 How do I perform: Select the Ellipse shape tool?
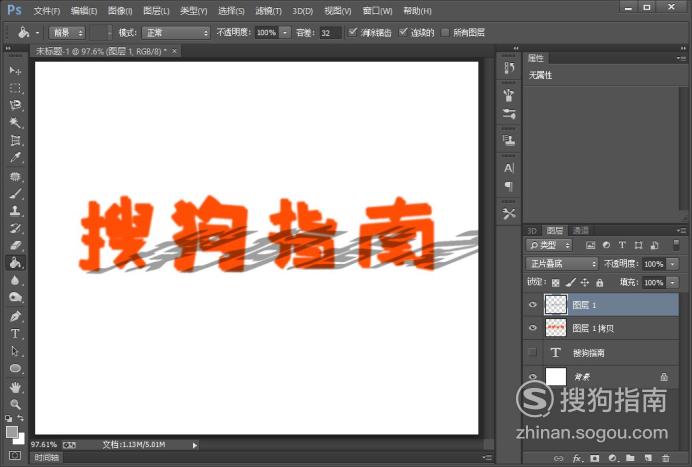pos(15,368)
